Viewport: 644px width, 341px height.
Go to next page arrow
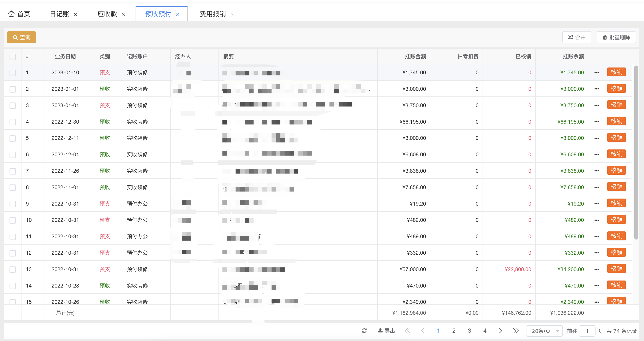coord(500,331)
